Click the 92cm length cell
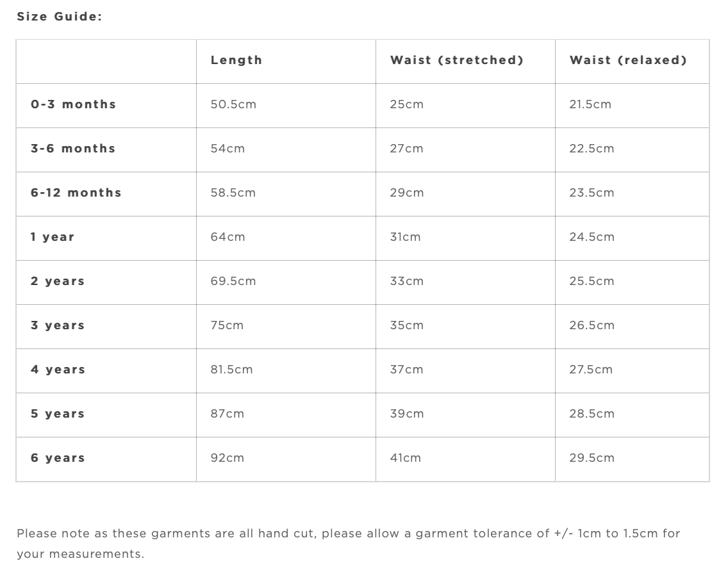The width and height of the screenshot is (728, 579). [x=227, y=458]
